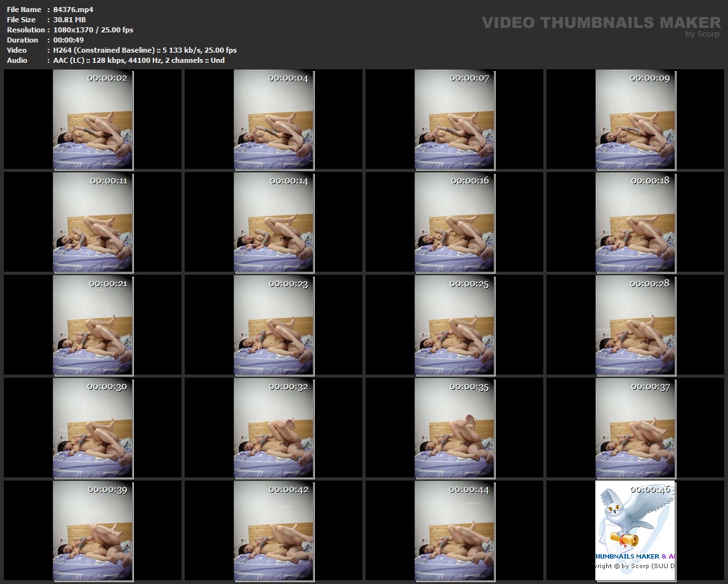Open the thumbnail stamped 00:00:02
The width and height of the screenshot is (728, 584).
[x=93, y=120]
